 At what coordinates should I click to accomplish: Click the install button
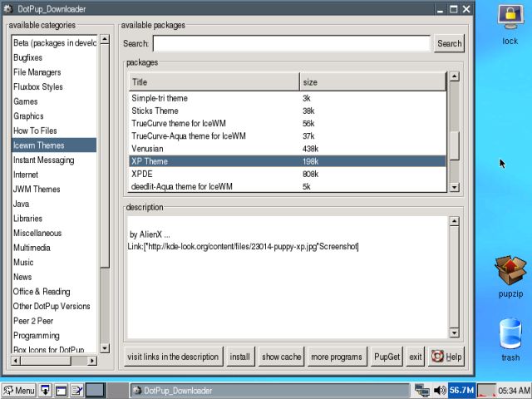point(240,357)
